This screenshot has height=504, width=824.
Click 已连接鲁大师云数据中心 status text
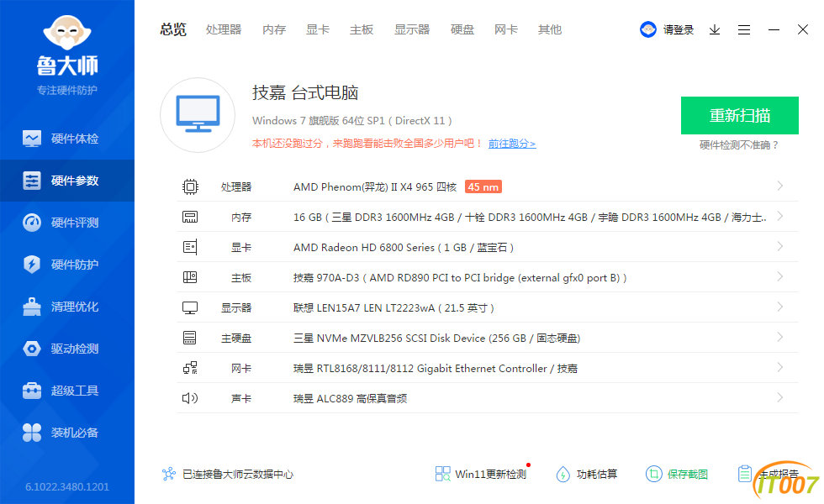pos(237,474)
